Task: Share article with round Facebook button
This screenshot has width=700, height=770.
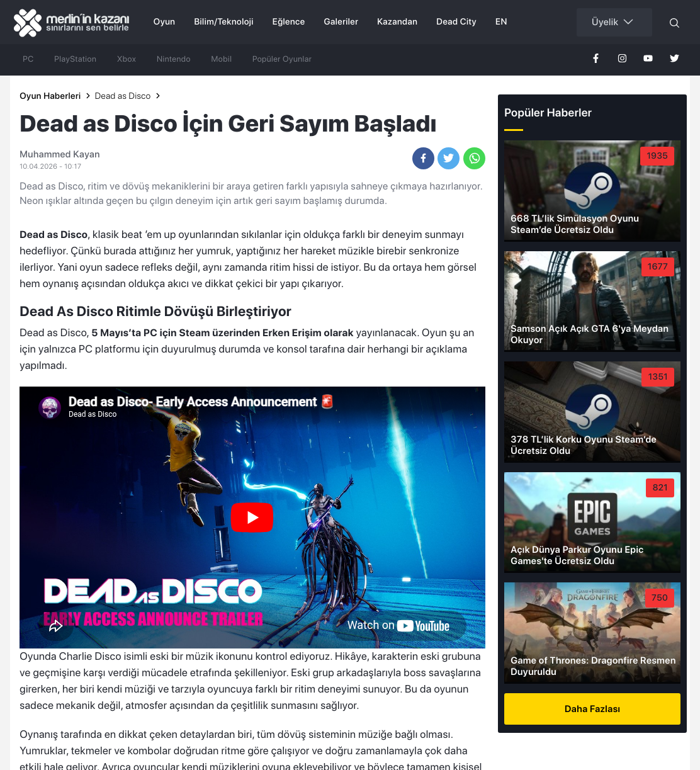Action: pyautogui.click(x=423, y=158)
